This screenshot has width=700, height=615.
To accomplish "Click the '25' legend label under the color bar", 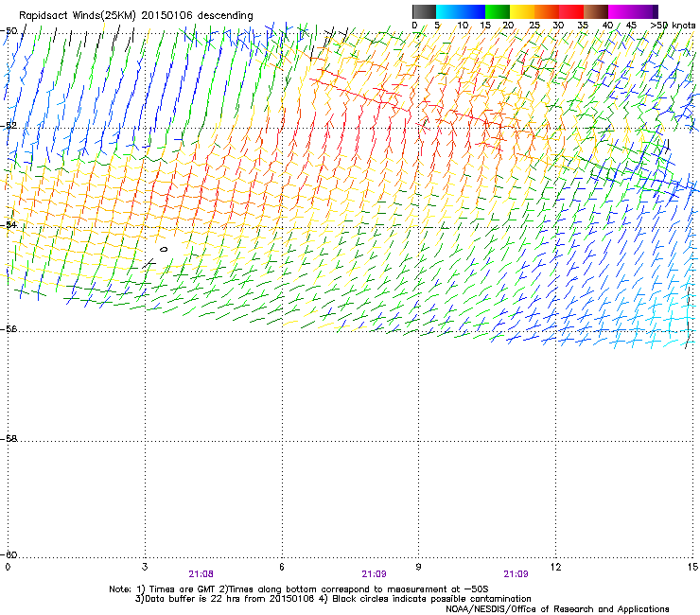I will coord(534,26).
